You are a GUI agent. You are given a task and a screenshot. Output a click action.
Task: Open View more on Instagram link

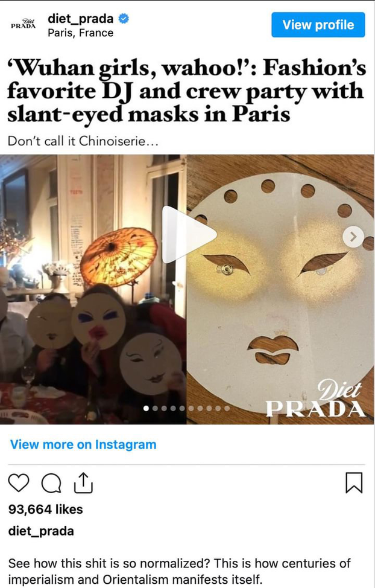(x=83, y=444)
